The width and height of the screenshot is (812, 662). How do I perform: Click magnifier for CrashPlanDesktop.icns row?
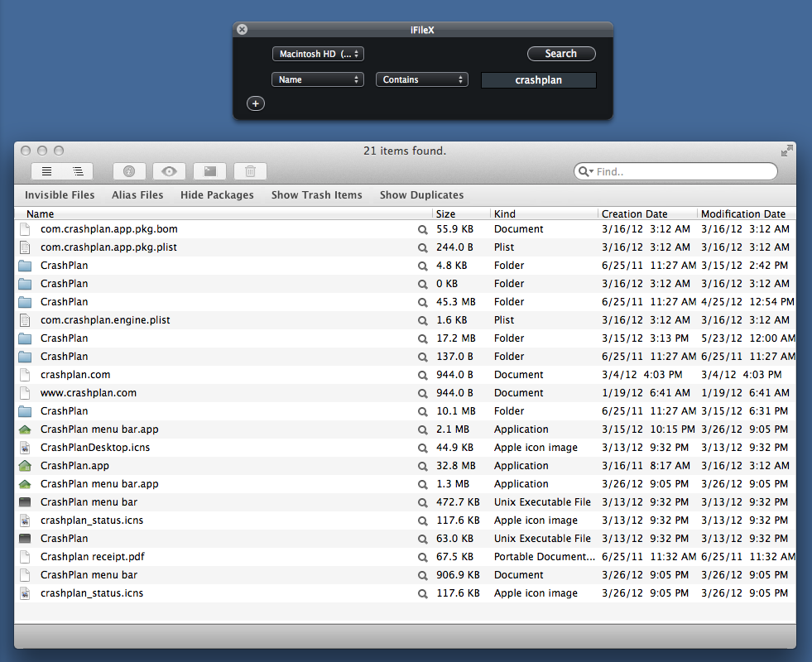click(423, 448)
